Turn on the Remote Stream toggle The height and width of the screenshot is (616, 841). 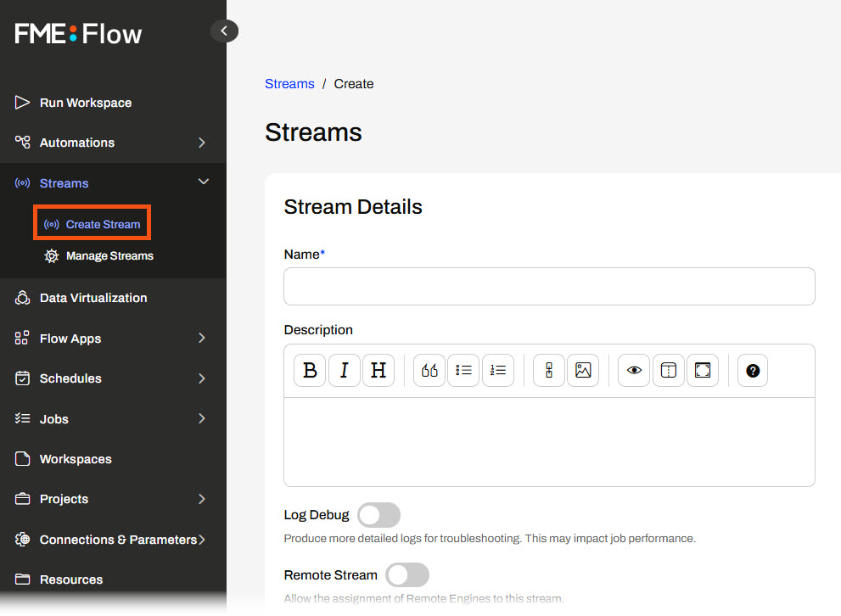tap(407, 575)
